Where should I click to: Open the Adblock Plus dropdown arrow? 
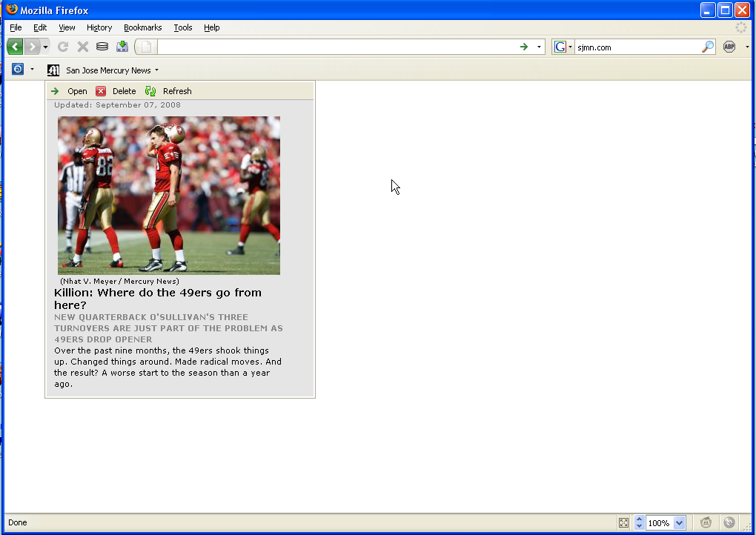(747, 47)
